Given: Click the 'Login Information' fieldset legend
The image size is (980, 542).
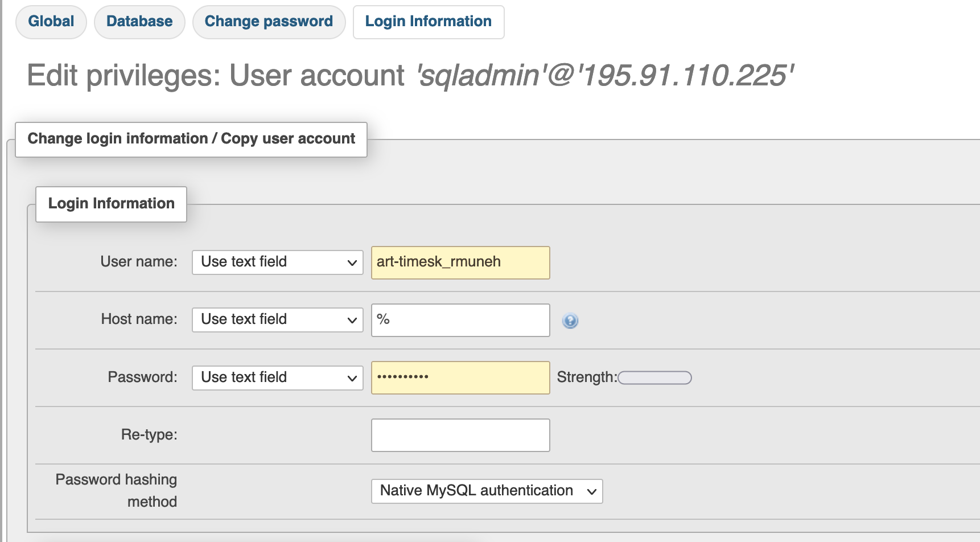Looking at the screenshot, I should 112,204.
